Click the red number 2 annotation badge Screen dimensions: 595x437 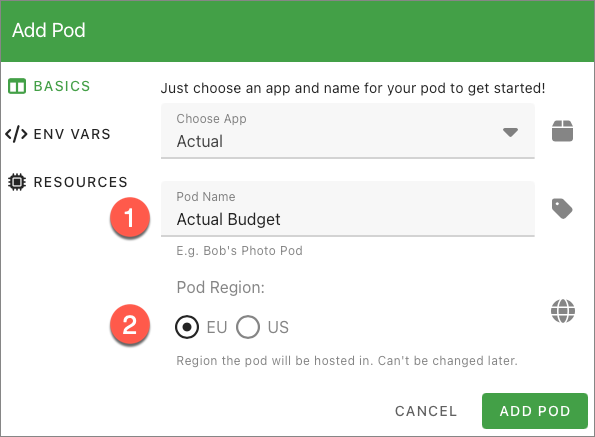[130, 324]
